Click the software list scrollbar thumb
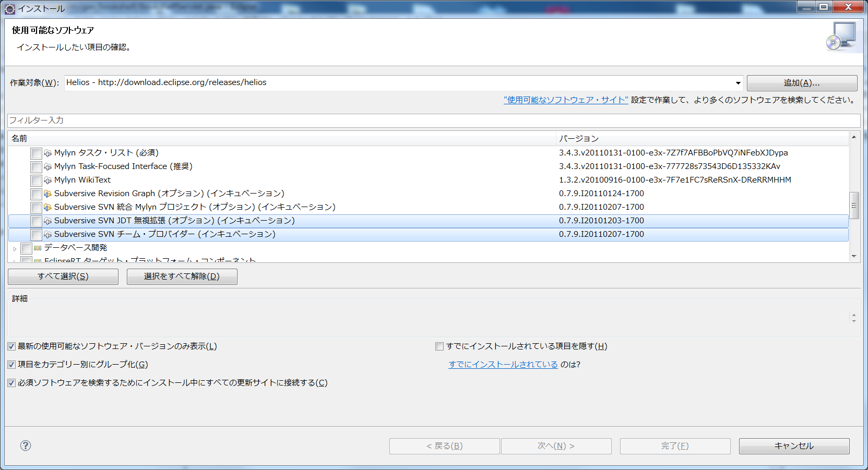Image resolution: width=868 pixels, height=470 pixels. (x=854, y=206)
